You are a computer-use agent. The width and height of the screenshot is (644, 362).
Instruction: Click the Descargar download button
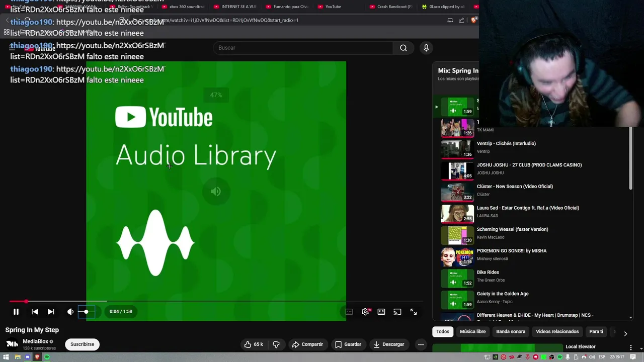389,344
